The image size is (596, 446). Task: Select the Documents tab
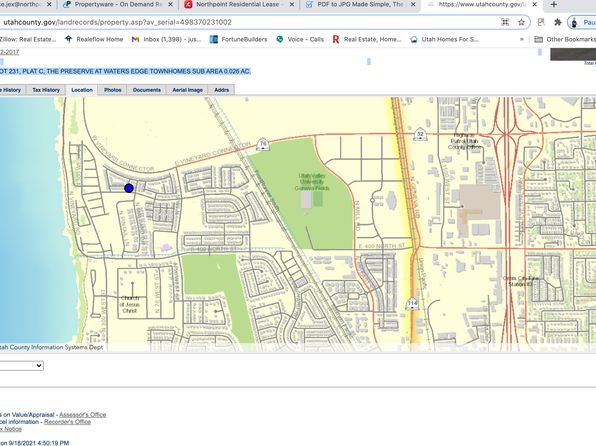tap(147, 90)
